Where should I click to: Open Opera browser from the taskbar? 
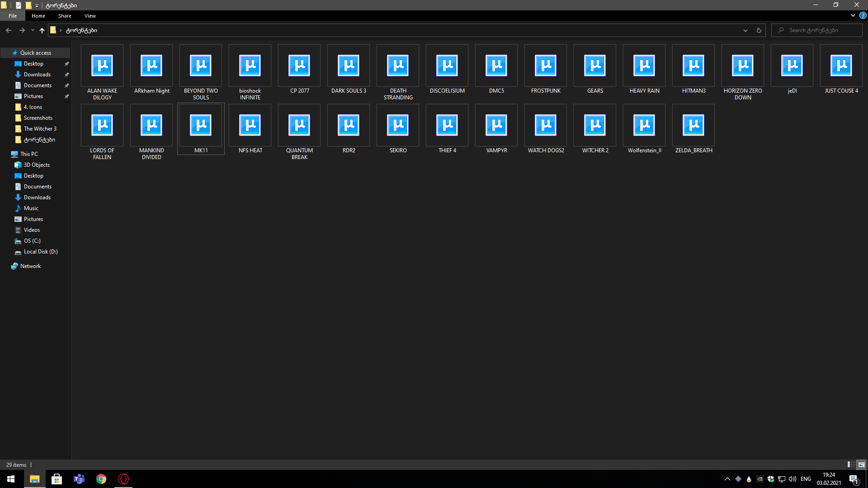pyautogui.click(x=123, y=479)
